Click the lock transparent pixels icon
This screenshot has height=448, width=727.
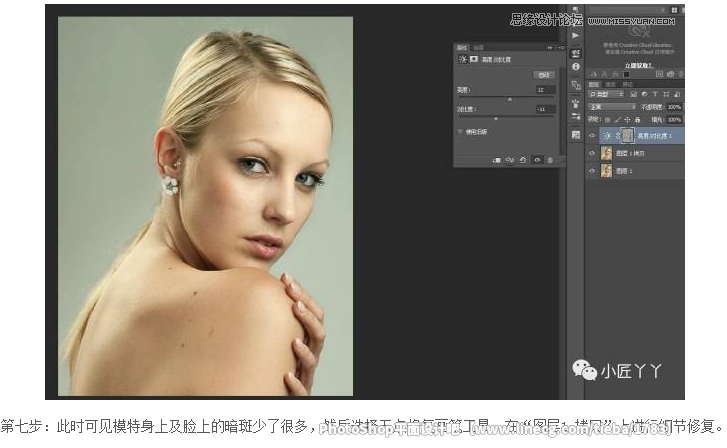point(607,120)
